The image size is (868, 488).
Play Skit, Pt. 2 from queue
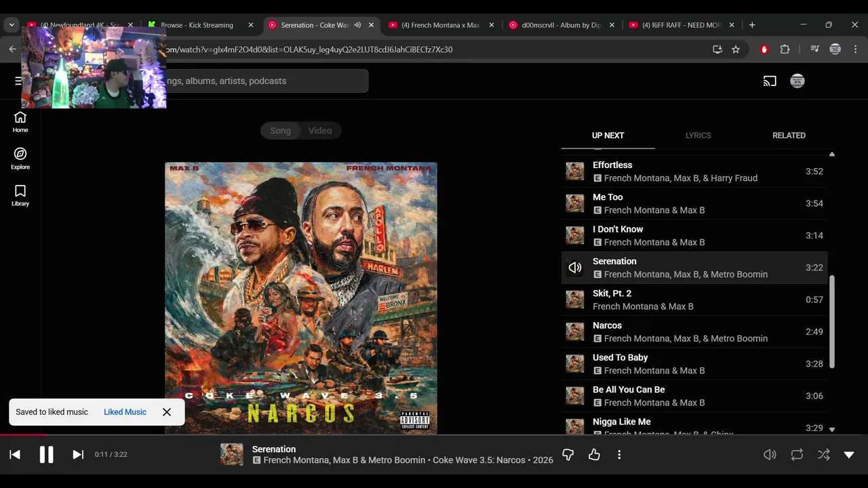[x=694, y=300]
